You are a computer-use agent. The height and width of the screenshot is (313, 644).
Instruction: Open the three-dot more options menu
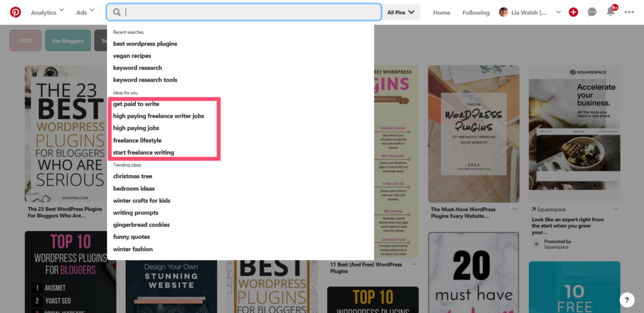click(629, 13)
